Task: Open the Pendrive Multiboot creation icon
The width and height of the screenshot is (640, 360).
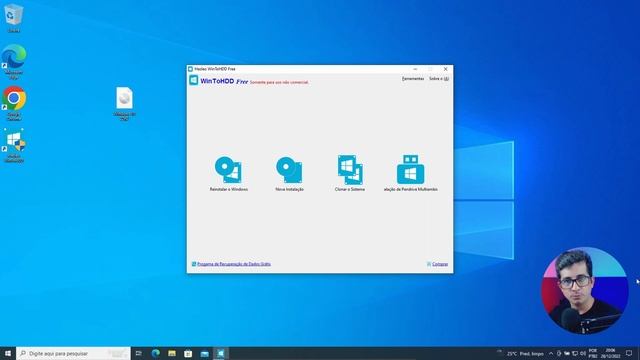Action: [x=410, y=170]
